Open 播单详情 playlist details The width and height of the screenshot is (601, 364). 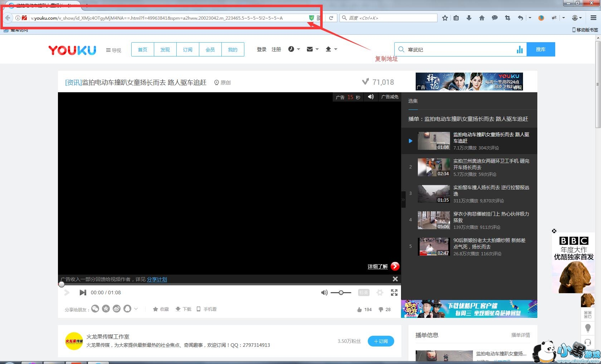(x=521, y=335)
